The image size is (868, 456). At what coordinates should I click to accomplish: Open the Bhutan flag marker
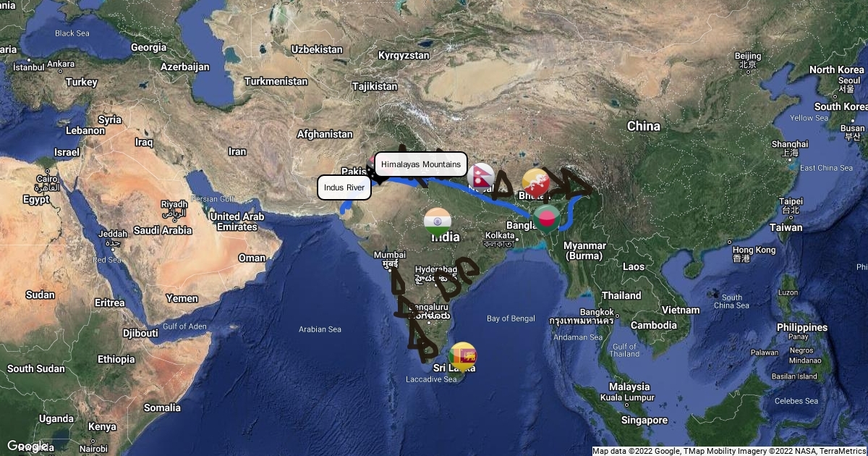pos(536,181)
